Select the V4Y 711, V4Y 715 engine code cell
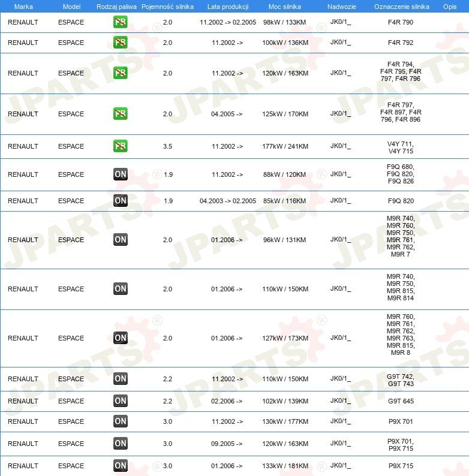 [401, 147]
